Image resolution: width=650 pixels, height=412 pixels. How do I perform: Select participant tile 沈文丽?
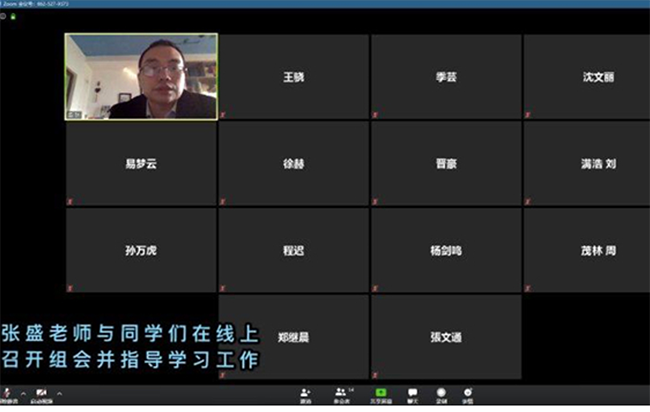pyautogui.click(x=598, y=77)
